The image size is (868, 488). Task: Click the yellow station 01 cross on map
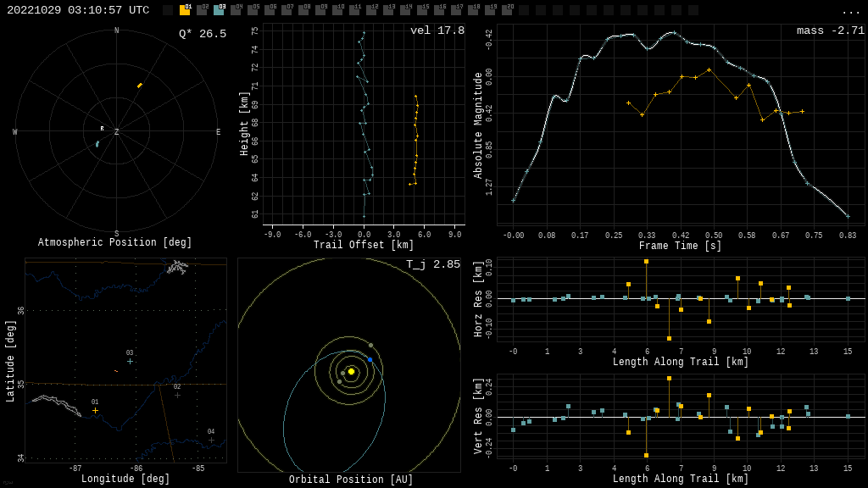(95, 410)
